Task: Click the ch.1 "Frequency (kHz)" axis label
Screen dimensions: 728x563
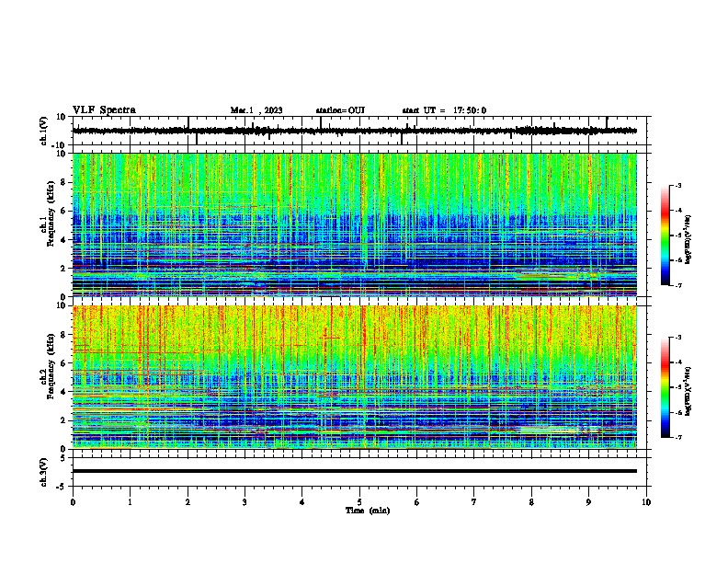Action: pos(51,214)
